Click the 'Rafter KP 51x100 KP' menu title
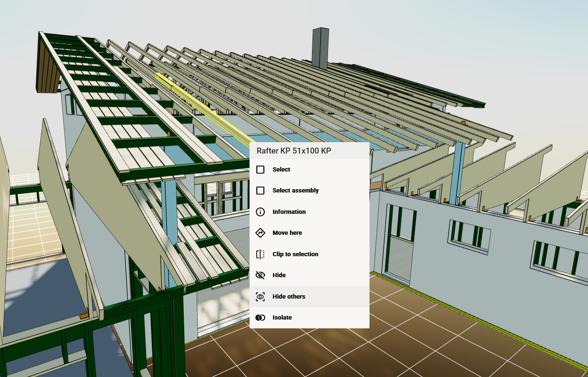This screenshot has height=377, width=588. tap(294, 151)
